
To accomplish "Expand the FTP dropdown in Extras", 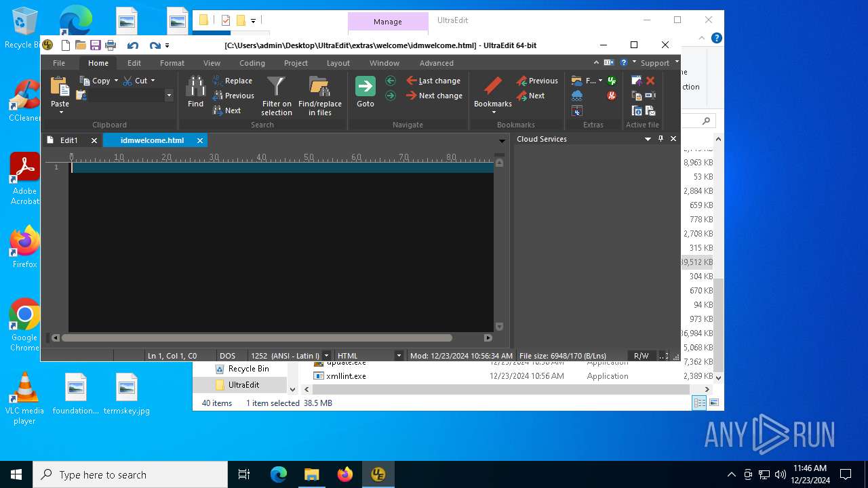I will [x=600, y=81].
